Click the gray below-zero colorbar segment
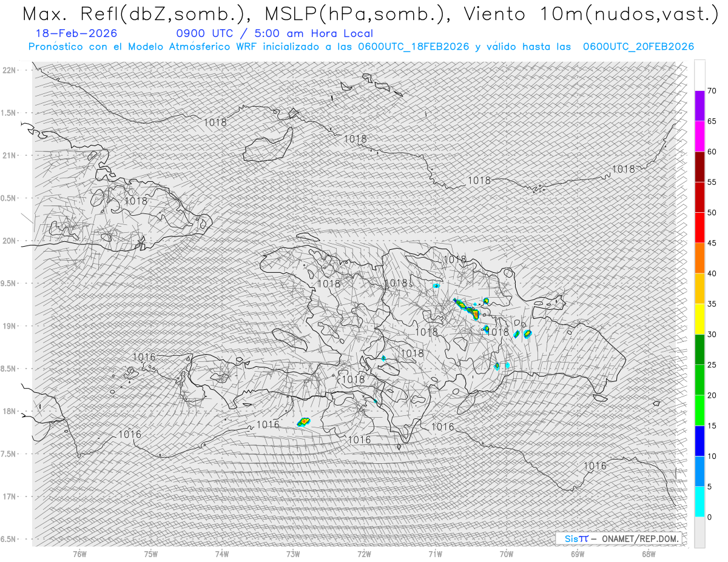The image size is (728, 562). point(699,532)
